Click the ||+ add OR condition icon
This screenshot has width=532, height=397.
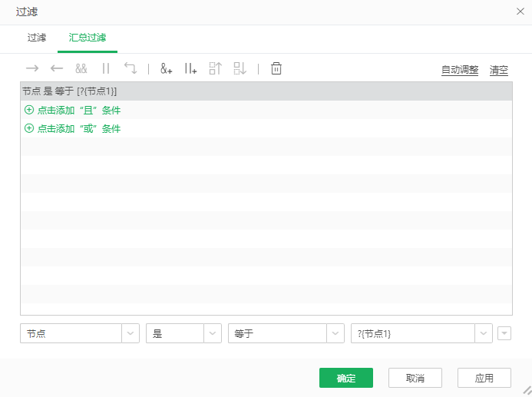pyautogui.click(x=190, y=68)
